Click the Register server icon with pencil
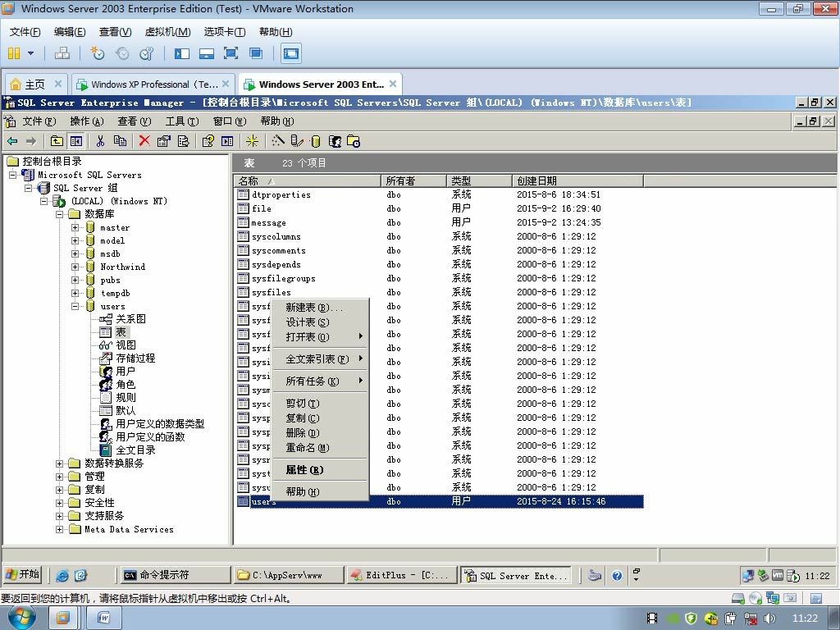 pyautogui.click(x=297, y=141)
